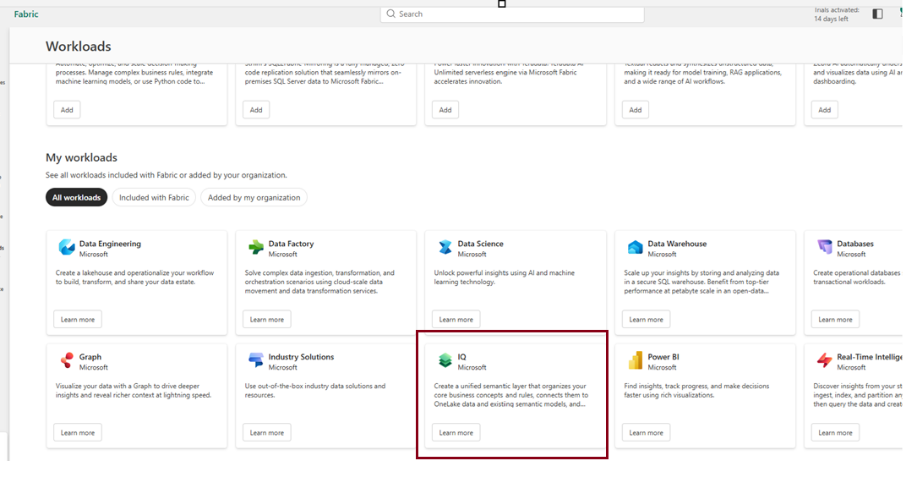
Task: Click the Data Warehouse title
Action: coord(677,244)
